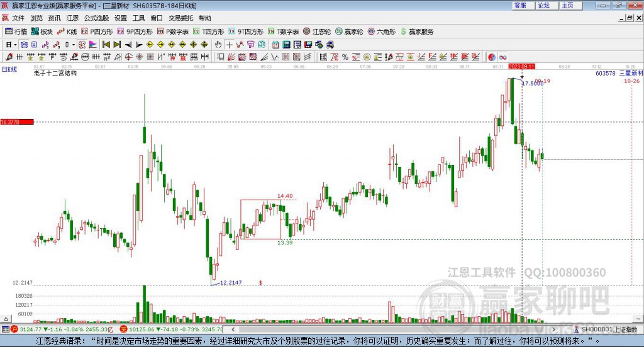
Task: Click the 客服 button in title bar
Action: [523, 5]
